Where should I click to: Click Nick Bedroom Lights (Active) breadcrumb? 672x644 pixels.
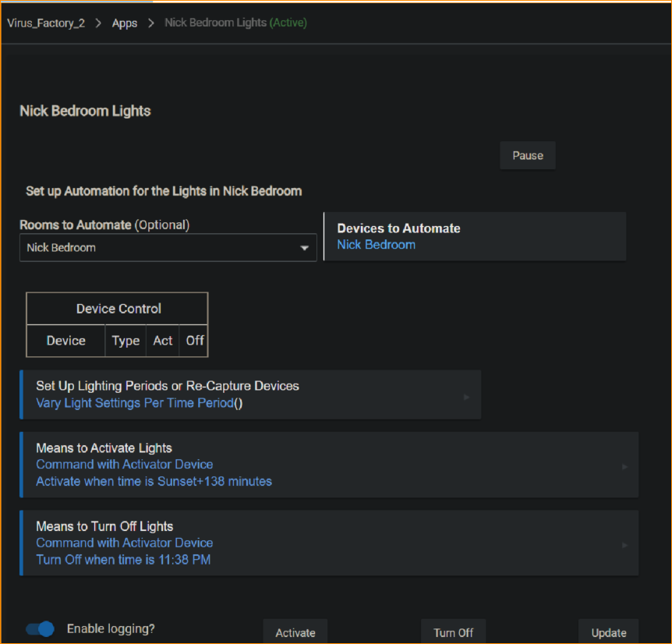click(235, 23)
